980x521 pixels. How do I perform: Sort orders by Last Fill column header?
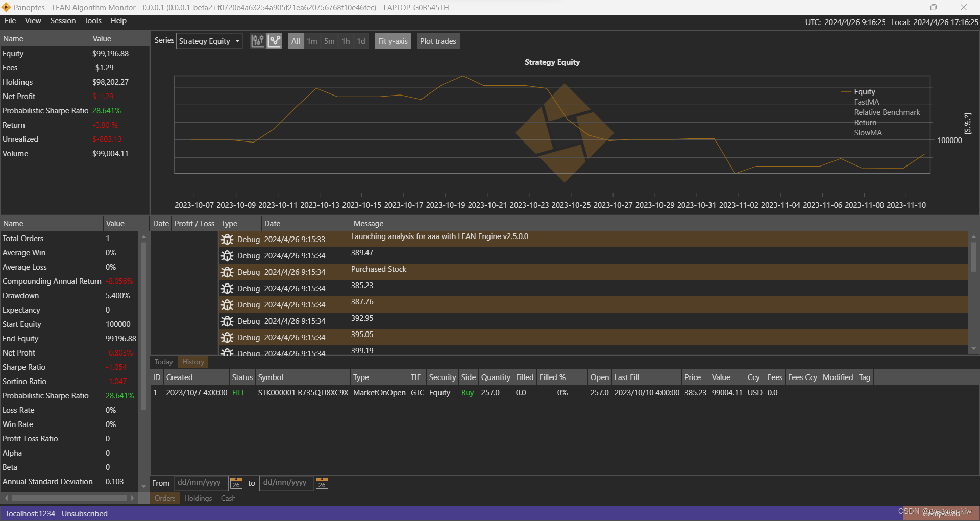pyautogui.click(x=647, y=377)
